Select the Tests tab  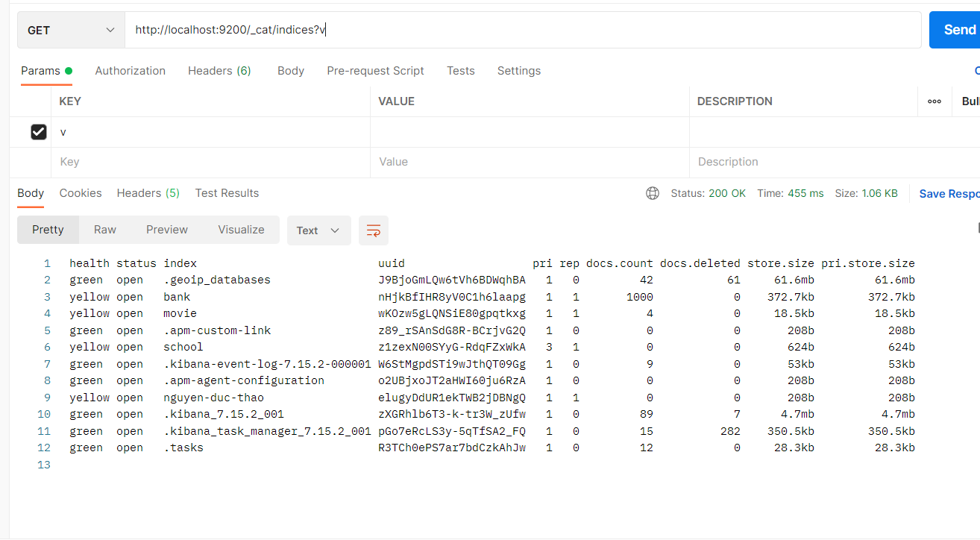coord(461,71)
